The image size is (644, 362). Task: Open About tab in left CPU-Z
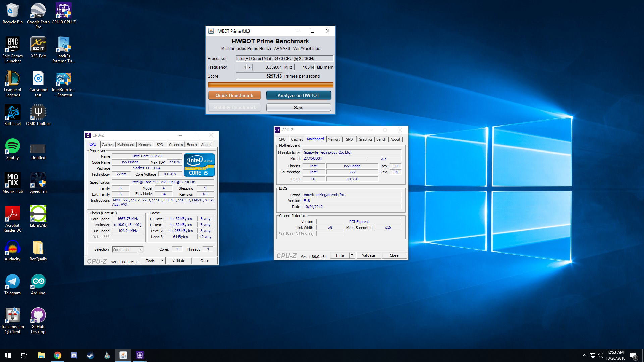coord(206,145)
